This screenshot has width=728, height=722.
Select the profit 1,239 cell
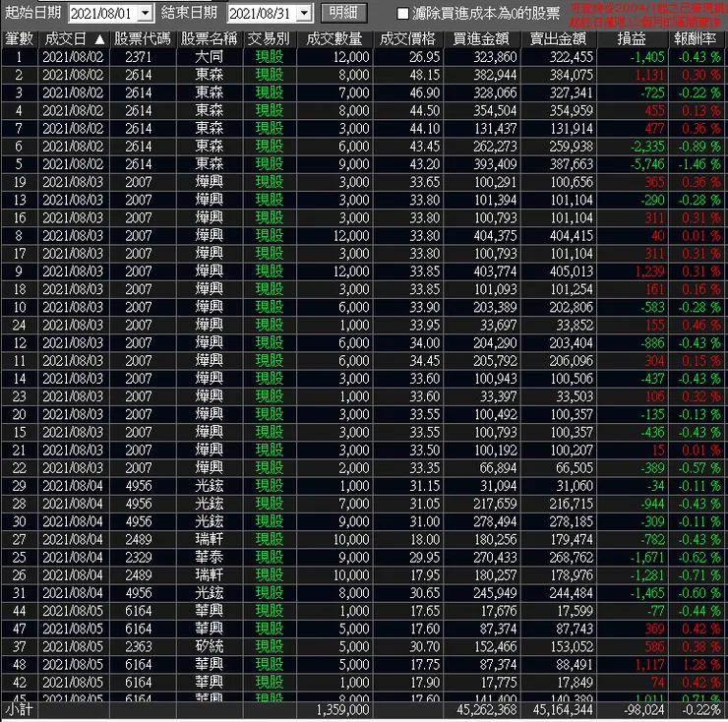coord(633,271)
